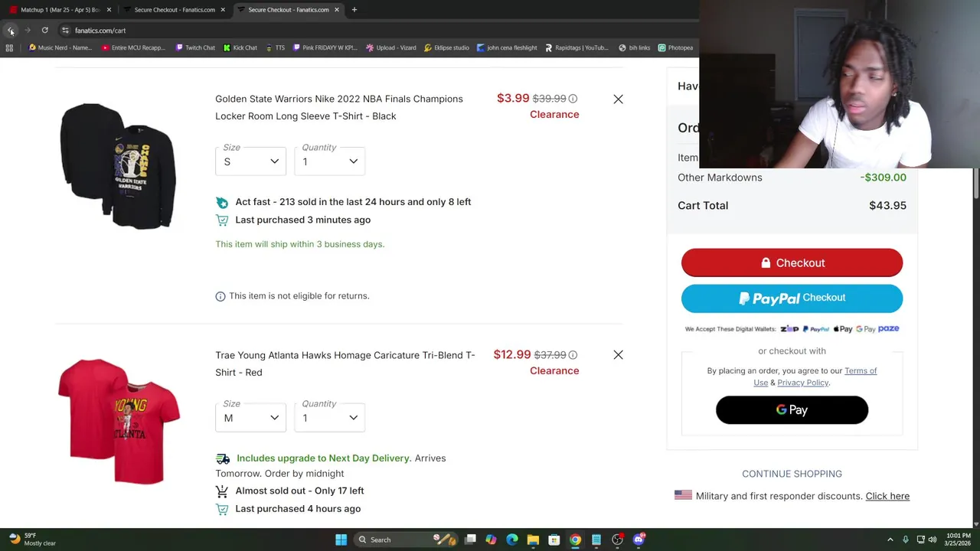980x551 pixels.
Task: Open Quantity dropdown for Warriors shirt
Action: [329, 161]
